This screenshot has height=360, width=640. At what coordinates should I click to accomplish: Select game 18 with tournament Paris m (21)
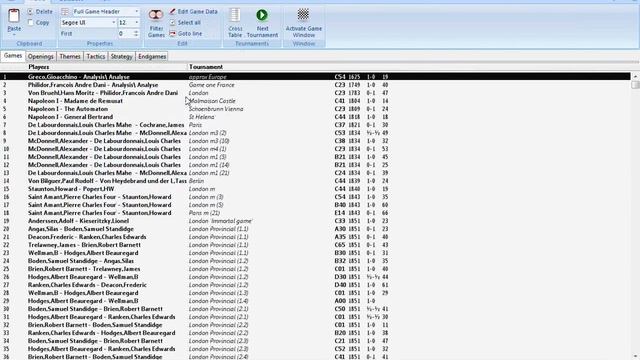click(316, 213)
